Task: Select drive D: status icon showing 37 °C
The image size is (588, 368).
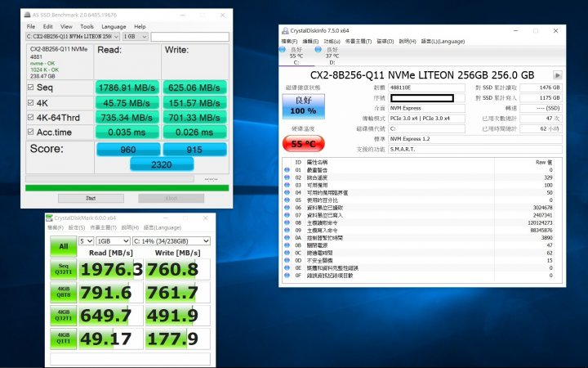Action: click(318, 50)
